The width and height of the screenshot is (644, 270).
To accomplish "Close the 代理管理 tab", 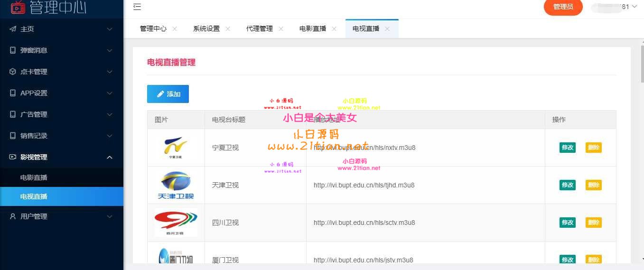I will (281, 28).
